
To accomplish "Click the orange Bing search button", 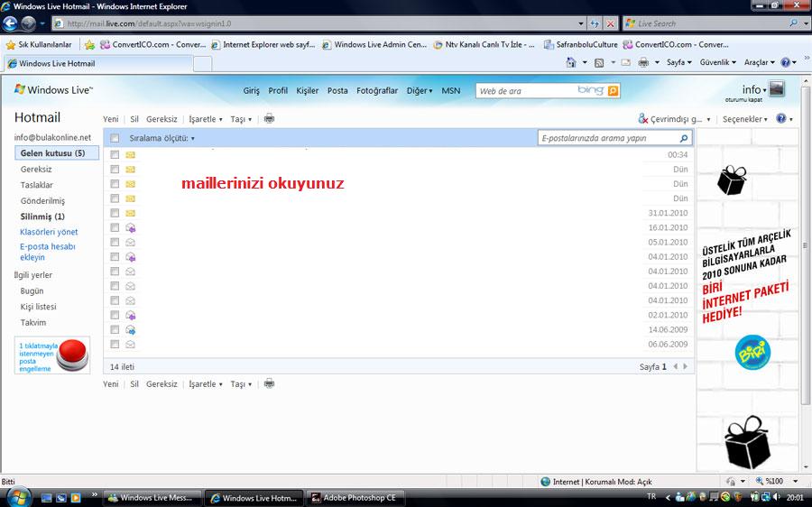I will click(x=613, y=90).
